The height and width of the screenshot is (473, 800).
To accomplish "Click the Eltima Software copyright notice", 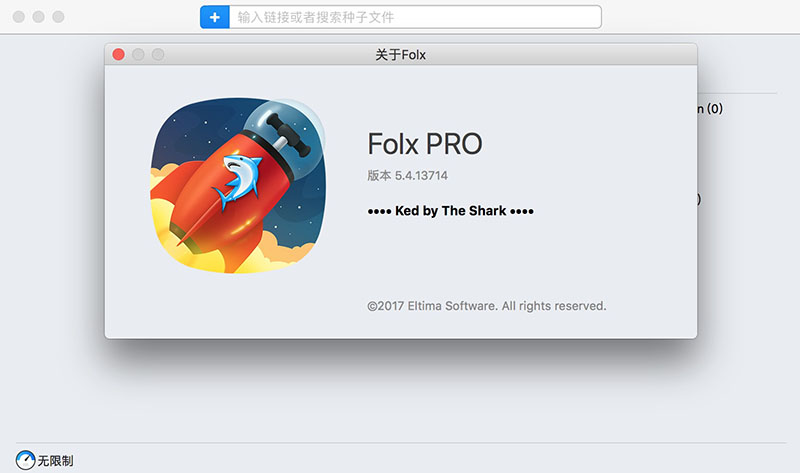I will 486,305.
